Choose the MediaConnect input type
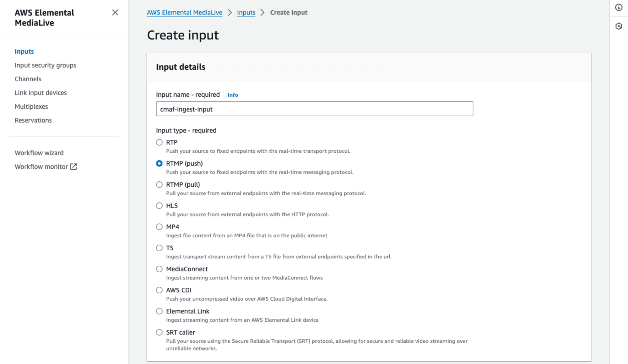The width and height of the screenshot is (628, 364). (159, 269)
